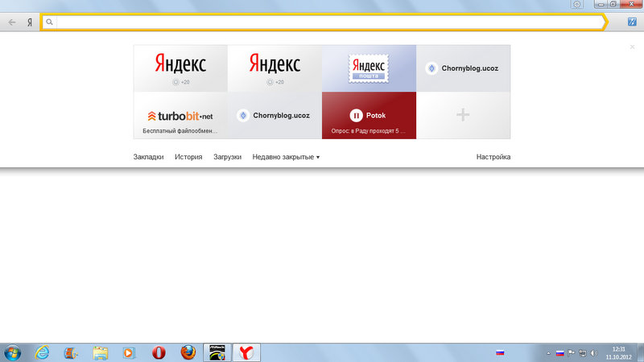Go back with the browser back arrow
Viewport: 644px width, 362px height.
(12, 23)
